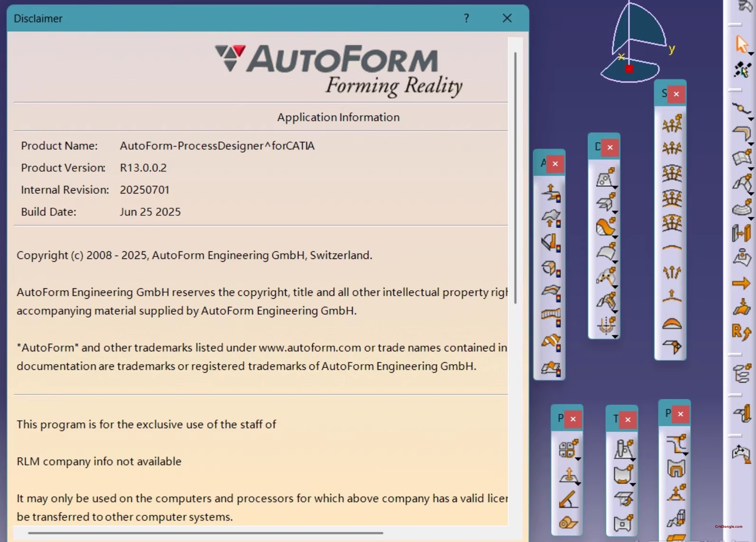This screenshot has height=542, width=756.
Task: Open dropdown under U-profile axis icon
Action: (x=615, y=337)
